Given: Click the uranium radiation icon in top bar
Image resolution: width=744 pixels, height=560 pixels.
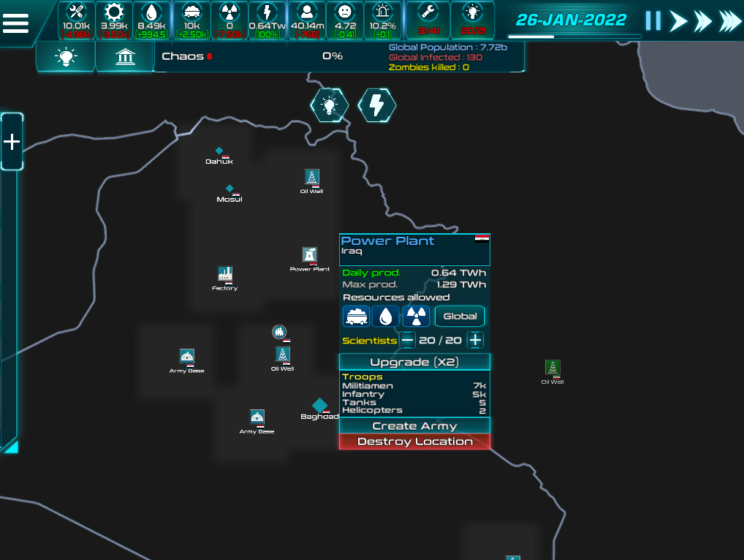Looking at the screenshot, I should pos(229,13).
